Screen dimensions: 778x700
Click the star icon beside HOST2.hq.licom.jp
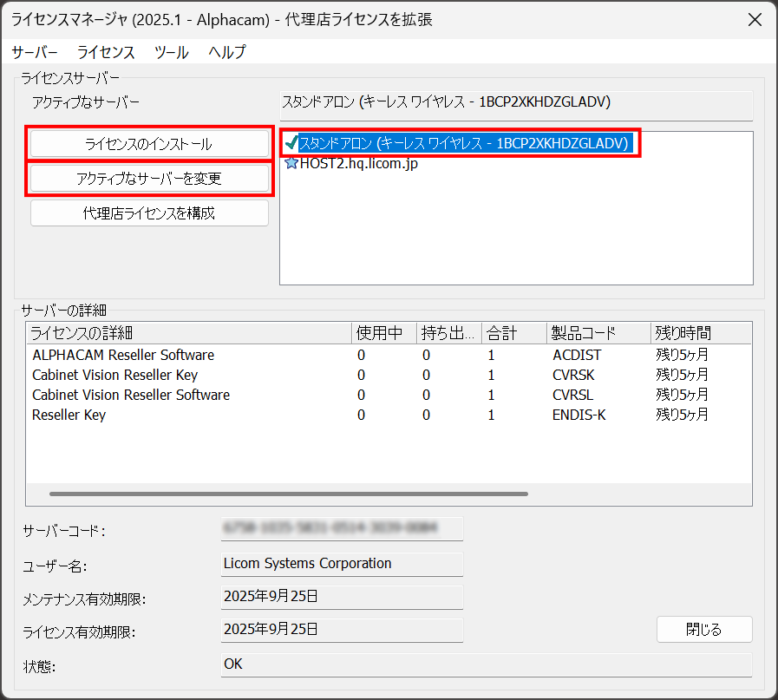(x=291, y=163)
